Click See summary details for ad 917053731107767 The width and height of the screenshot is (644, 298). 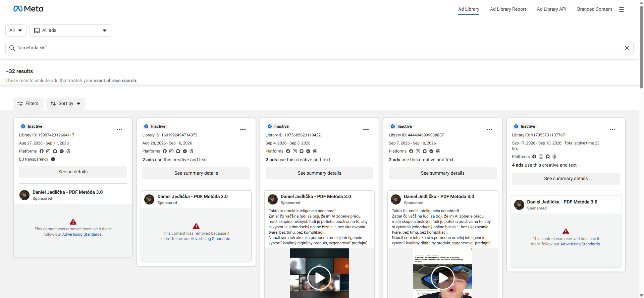tap(566, 179)
